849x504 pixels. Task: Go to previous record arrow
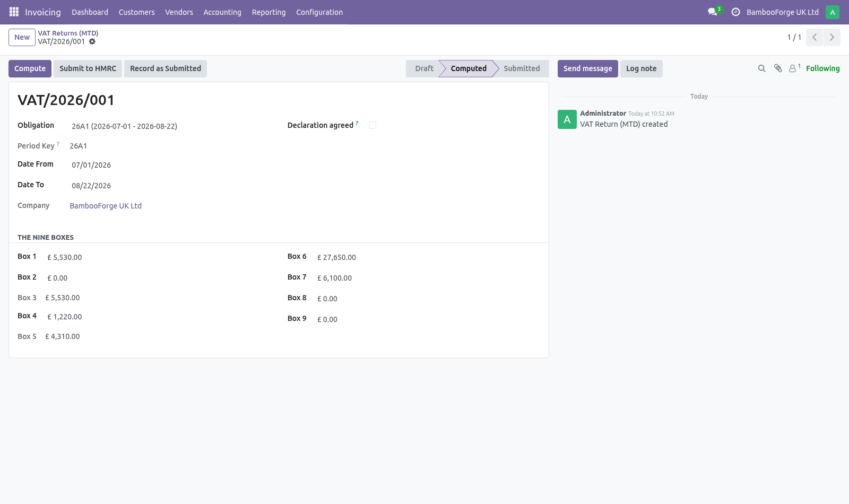815,37
